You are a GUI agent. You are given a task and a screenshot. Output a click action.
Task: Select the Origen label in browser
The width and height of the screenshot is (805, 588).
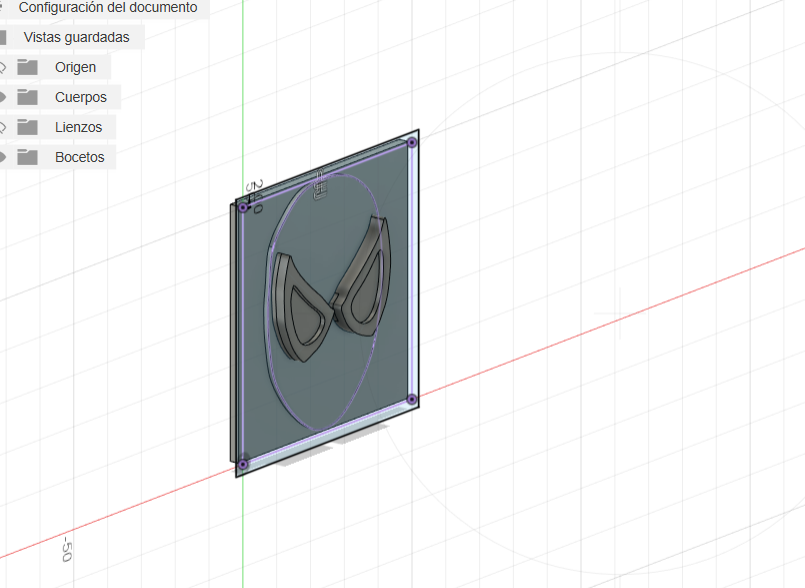[x=75, y=67]
